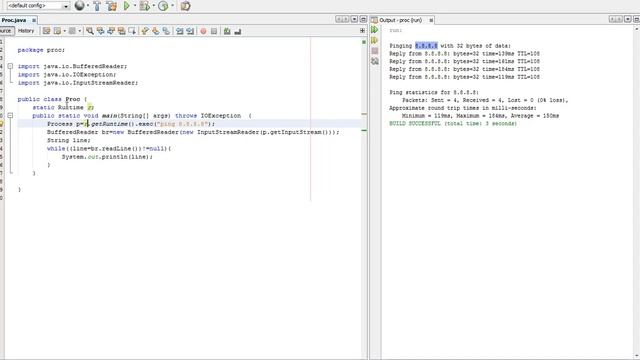Open the Profile Project dropdown arrow
The width and height of the screenshot is (640, 360).
[x=172, y=6]
